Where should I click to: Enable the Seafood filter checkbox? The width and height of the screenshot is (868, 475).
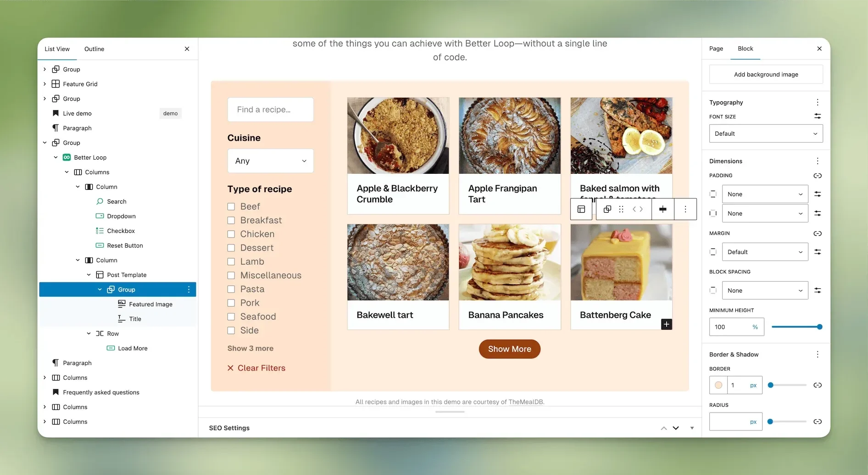click(231, 317)
